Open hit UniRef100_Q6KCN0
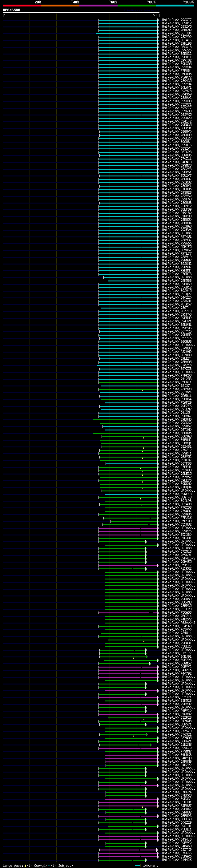197x868 pixels. tap(177, 30)
